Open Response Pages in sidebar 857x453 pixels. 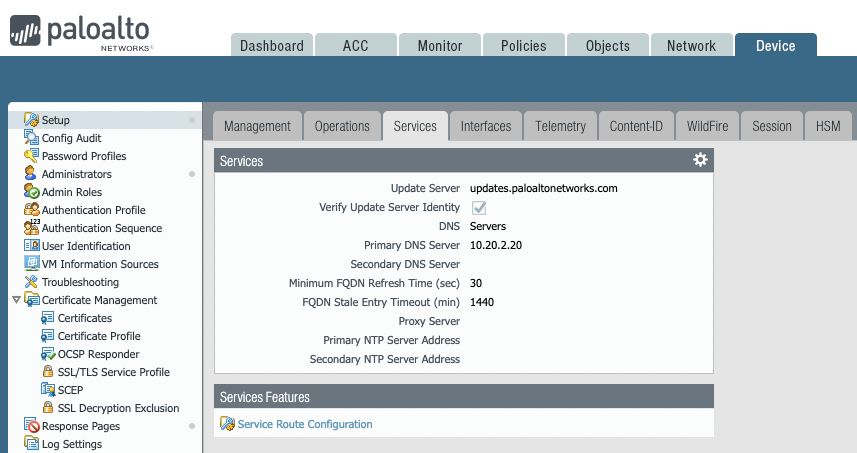81,426
